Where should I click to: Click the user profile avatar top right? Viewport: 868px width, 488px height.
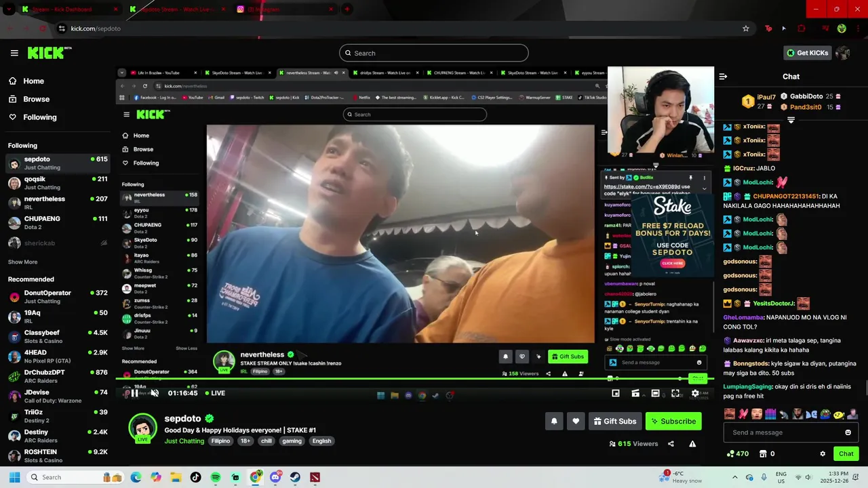pyautogui.click(x=843, y=53)
